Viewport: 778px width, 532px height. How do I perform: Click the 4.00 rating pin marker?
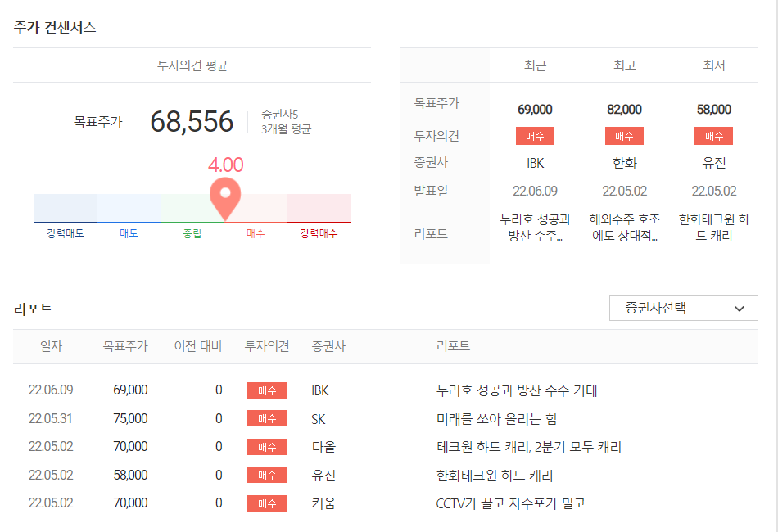click(225, 198)
